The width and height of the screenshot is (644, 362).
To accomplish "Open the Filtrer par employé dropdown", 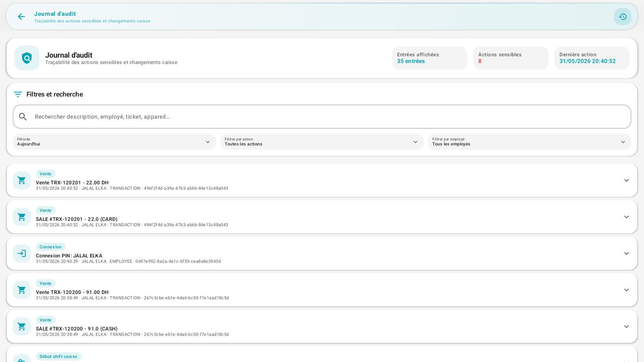I will [529, 142].
